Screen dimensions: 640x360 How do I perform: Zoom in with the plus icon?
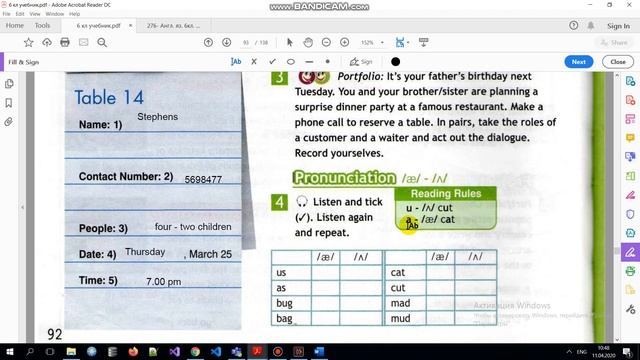344,42
